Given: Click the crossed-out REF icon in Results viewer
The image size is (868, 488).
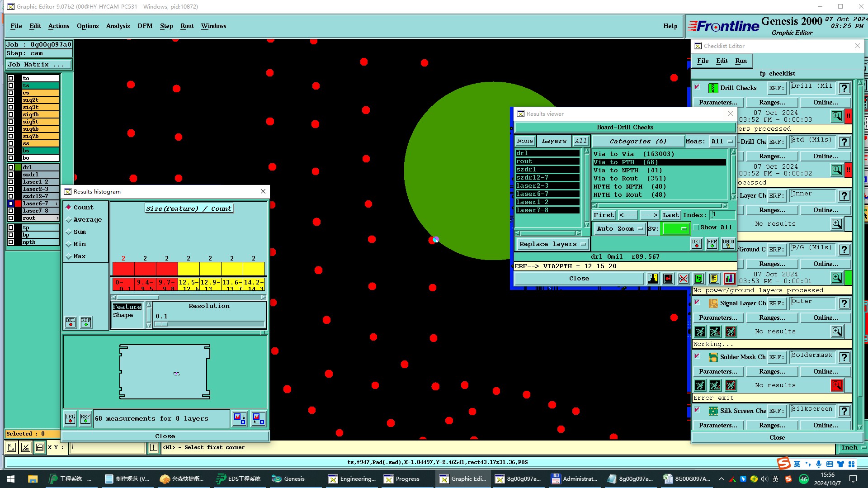Looking at the screenshot, I should 683,279.
